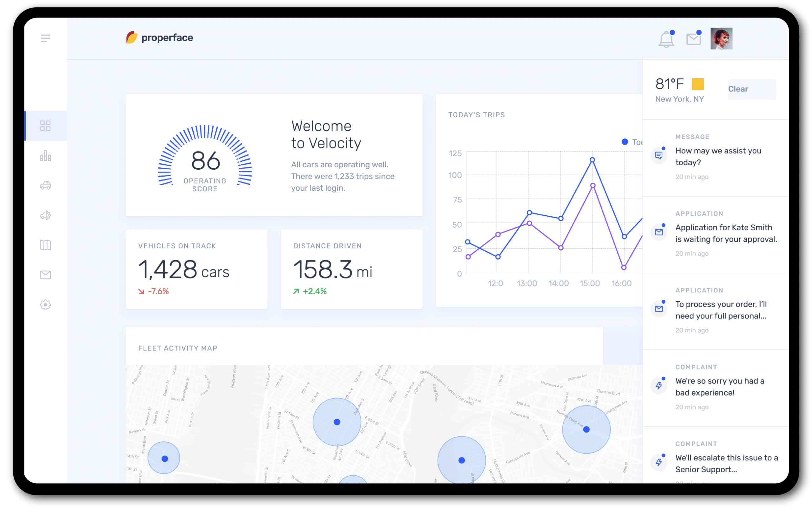Image resolution: width=812 pixels, height=515 pixels.
Task: Click the Clear weather button
Action: click(x=752, y=89)
